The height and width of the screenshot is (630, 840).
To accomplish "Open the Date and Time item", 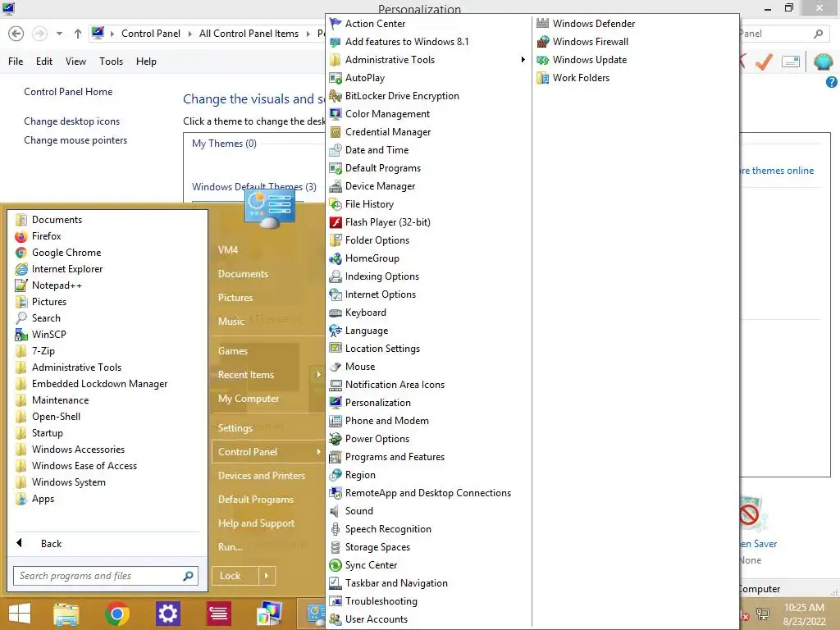I will coord(377,150).
